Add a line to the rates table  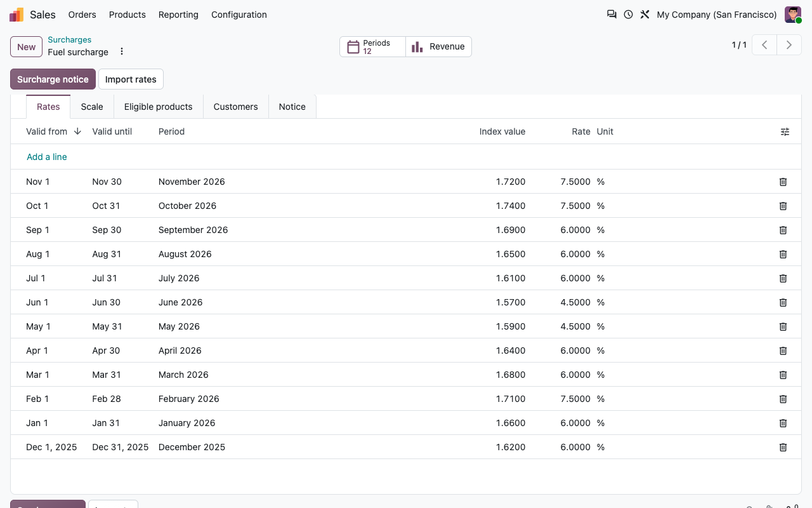click(47, 157)
